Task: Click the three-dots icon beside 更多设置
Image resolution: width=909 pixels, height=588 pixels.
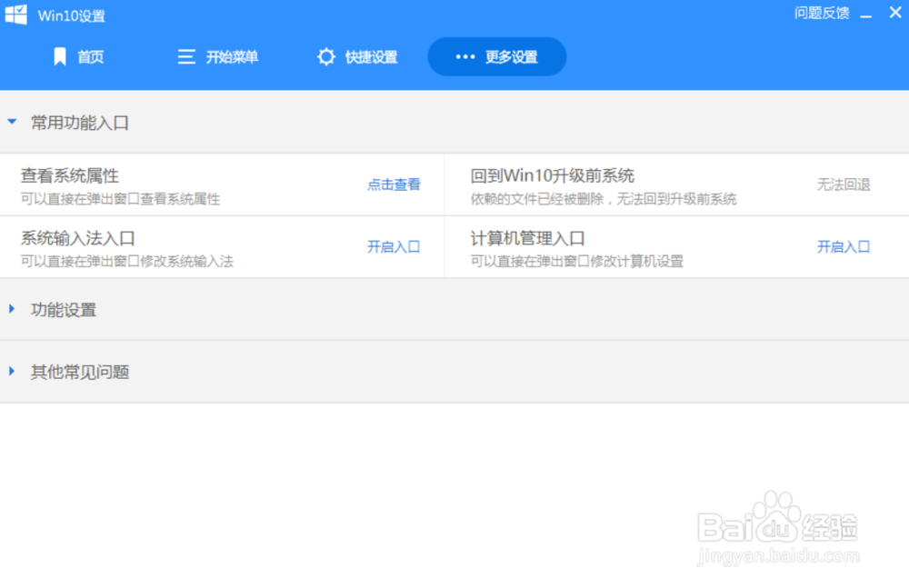Action: click(464, 57)
